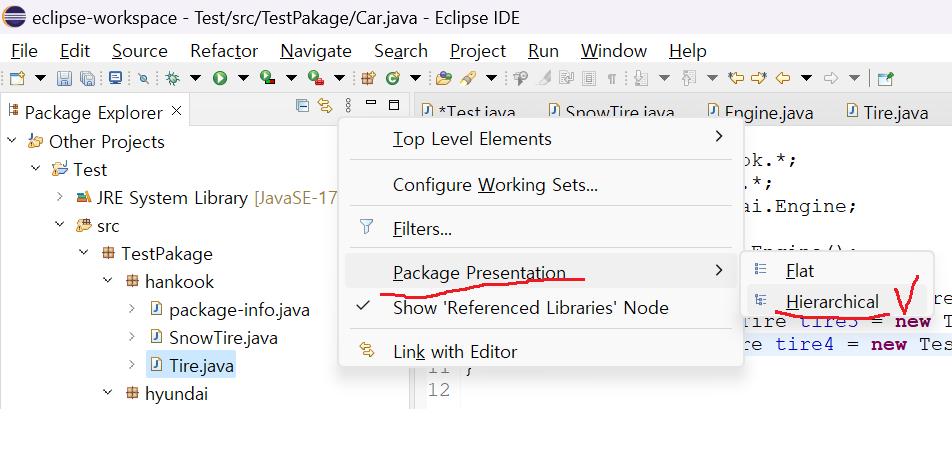The image size is (952, 449).
Task: Close the Package Explorer tab
Action: 176,111
